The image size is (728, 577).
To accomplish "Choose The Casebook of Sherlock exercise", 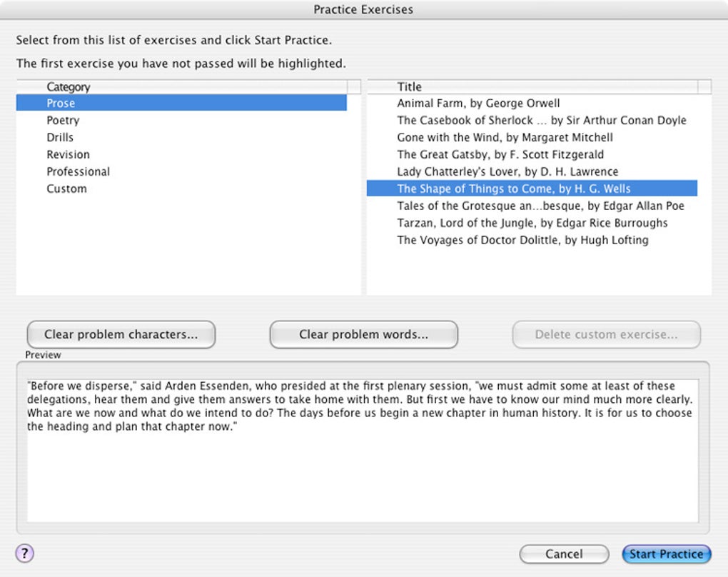I will click(541, 121).
